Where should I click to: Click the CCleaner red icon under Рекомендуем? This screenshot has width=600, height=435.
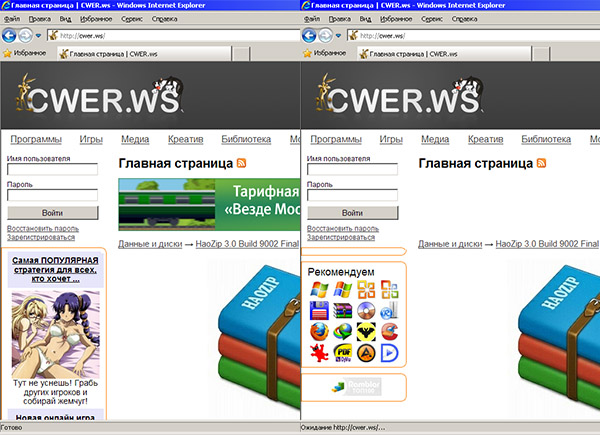[x=388, y=331]
